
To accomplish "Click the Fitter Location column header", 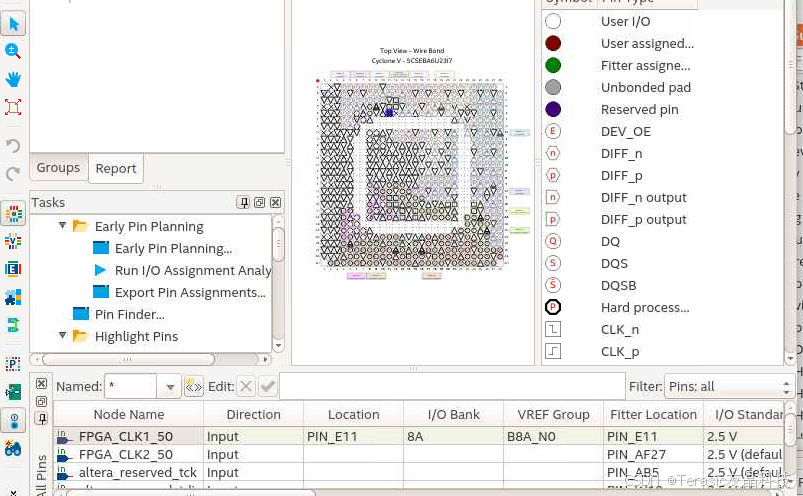I will tap(653, 414).
